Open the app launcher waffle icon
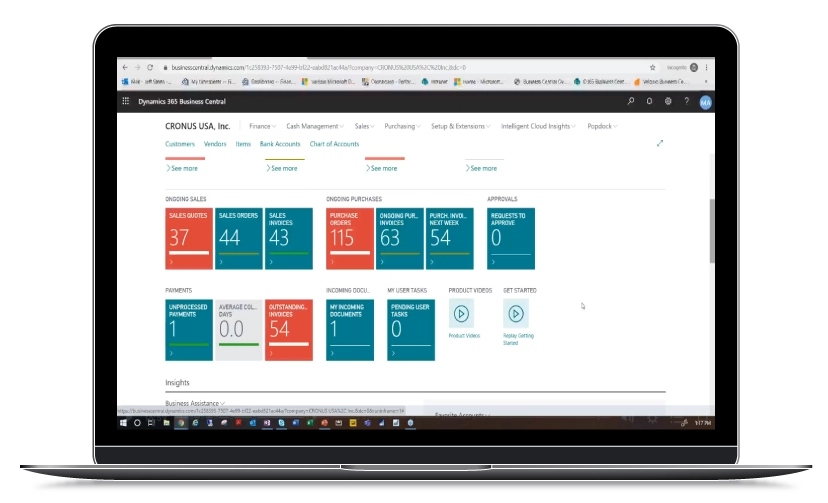The height and width of the screenshot is (503, 828). tap(126, 101)
